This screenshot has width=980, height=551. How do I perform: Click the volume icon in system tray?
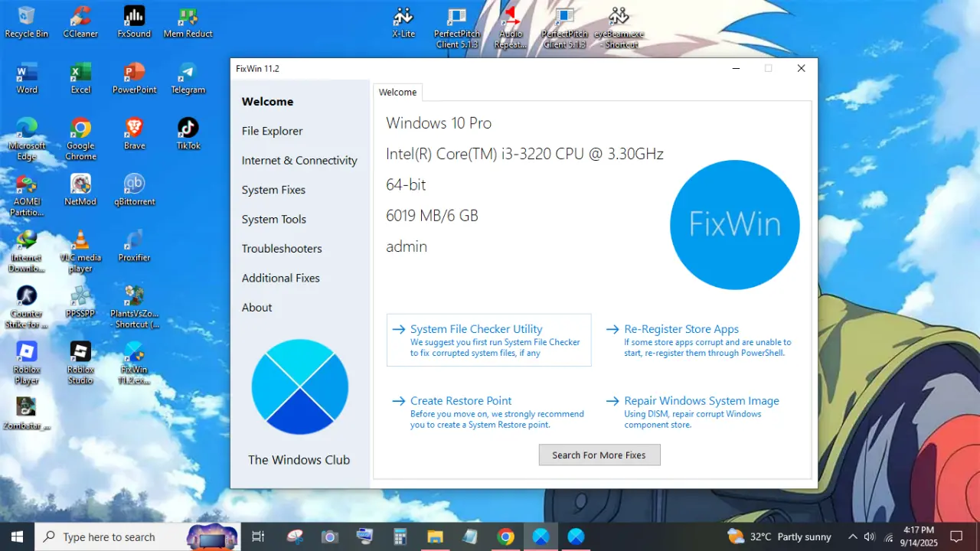[x=869, y=536]
